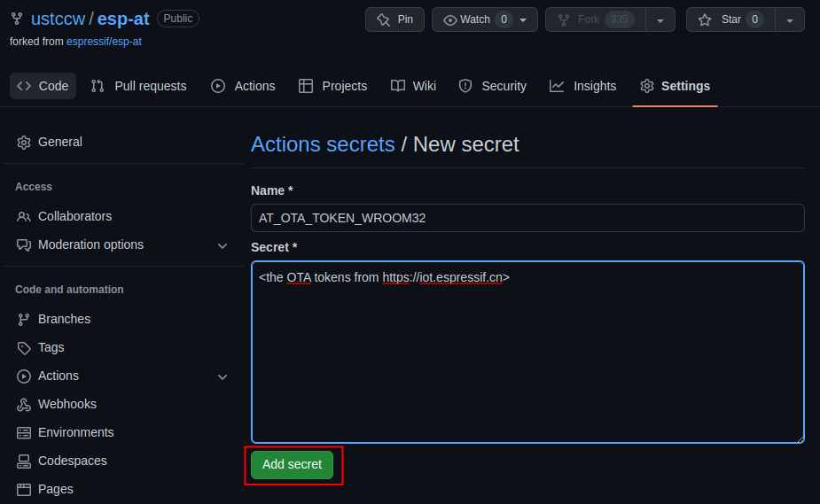Expand the Actions settings submenu
The width and height of the screenshot is (820, 504).
223,376
